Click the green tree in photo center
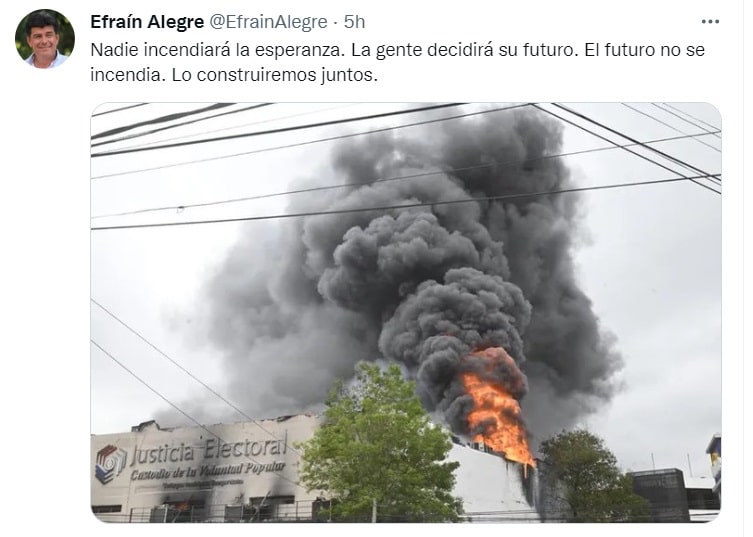Viewport: 753px width, 537px height. (379, 444)
